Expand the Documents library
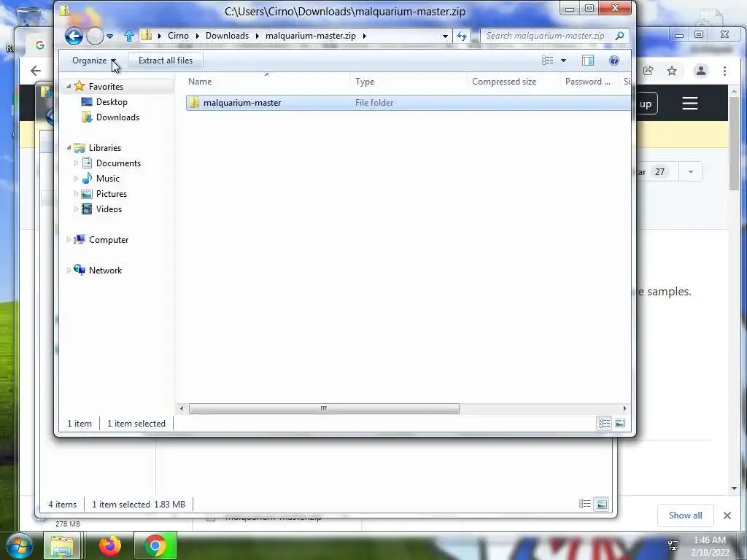The width and height of the screenshot is (747, 560). tap(76, 163)
